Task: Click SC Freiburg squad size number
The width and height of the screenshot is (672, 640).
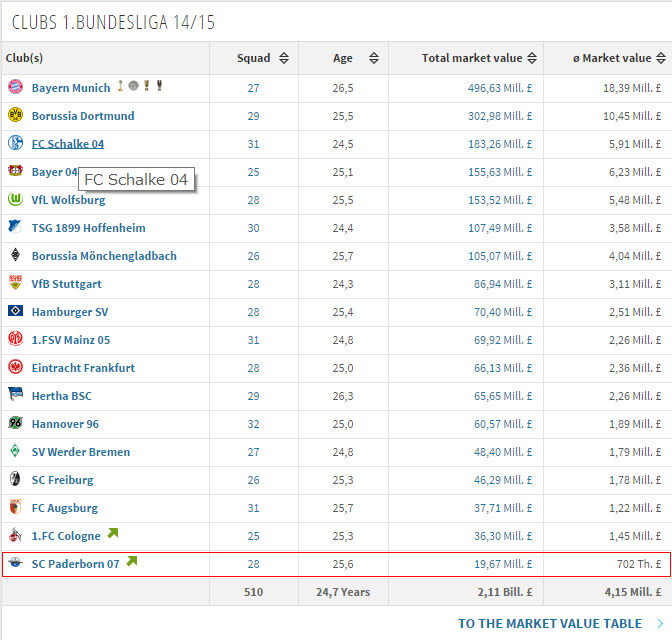Action: click(253, 480)
